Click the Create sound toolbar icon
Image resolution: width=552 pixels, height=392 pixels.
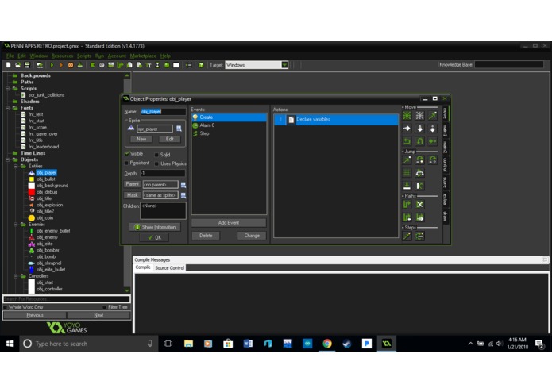[x=102, y=65]
